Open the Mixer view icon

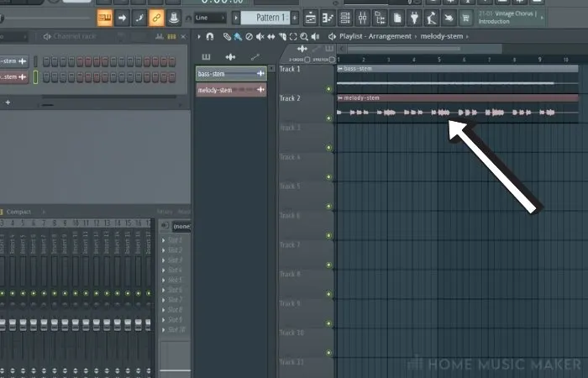[x=362, y=18]
